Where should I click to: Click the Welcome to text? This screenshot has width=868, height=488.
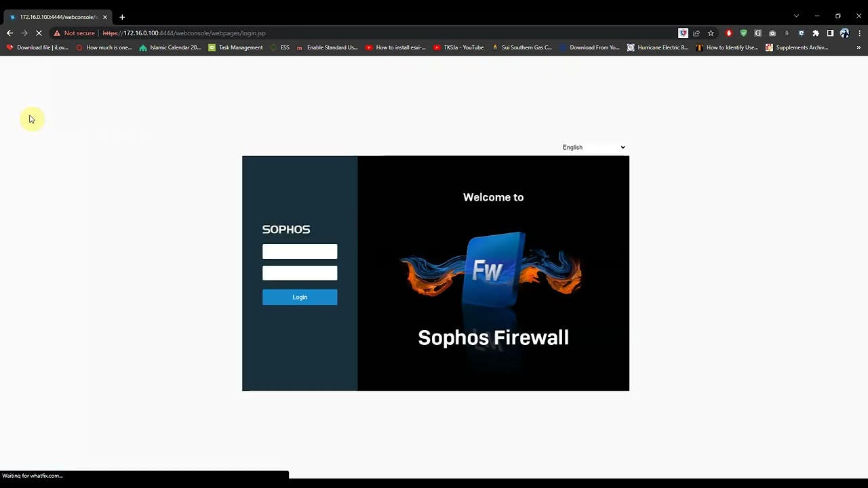[x=493, y=197]
